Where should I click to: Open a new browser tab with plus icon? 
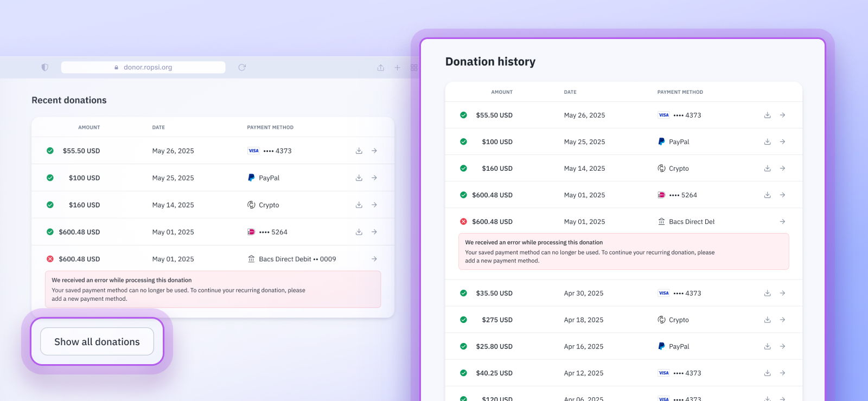point(397,68)
